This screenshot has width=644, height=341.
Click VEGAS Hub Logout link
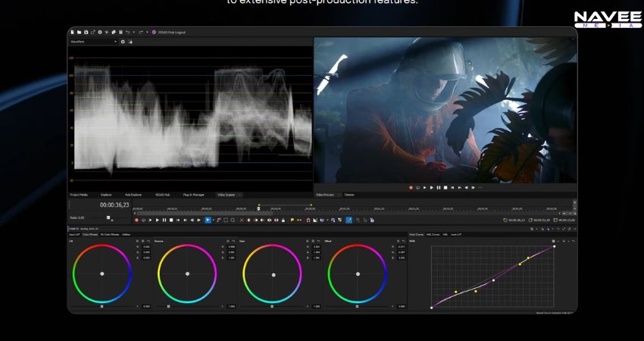pyautogui.click(x=172, y=32)
